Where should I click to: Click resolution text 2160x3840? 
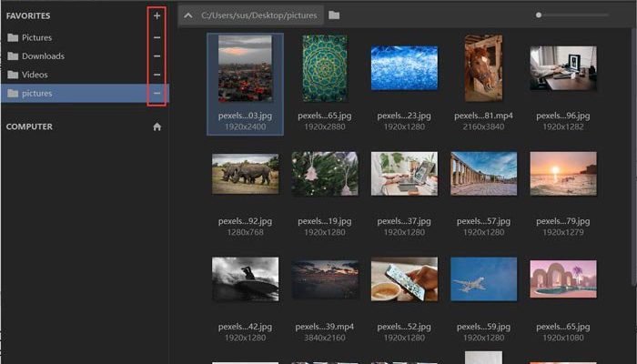tap(483, 126)
